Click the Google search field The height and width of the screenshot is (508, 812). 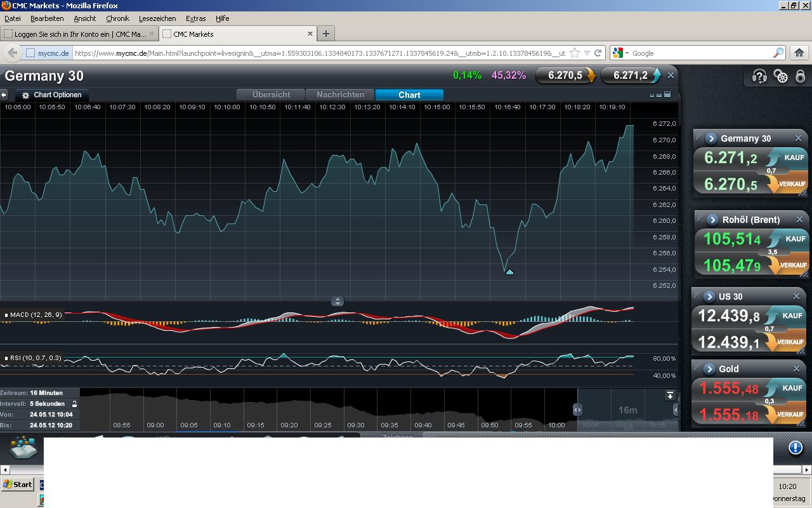pos(700,53)
